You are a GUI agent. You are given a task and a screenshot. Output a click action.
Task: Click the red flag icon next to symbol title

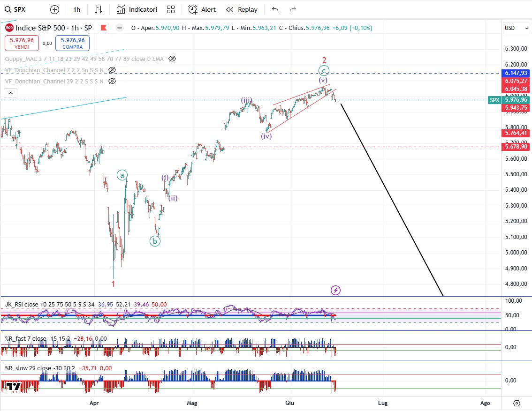point(104,28)
